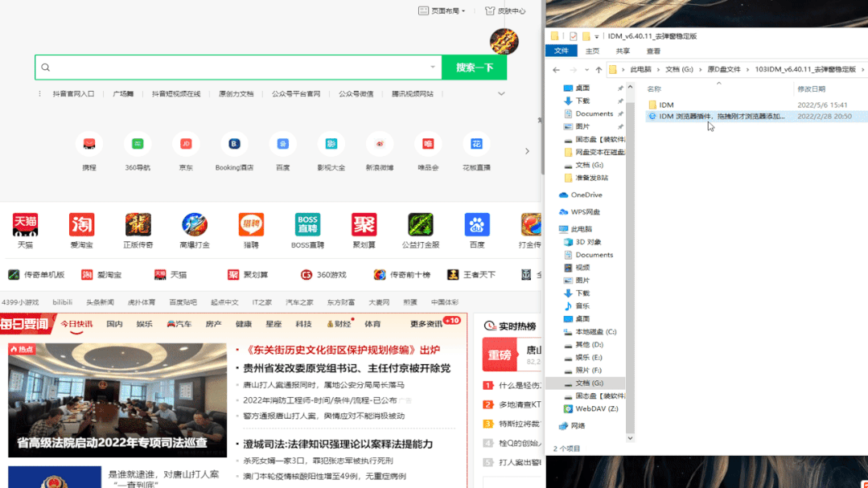Click the large 百度 paw icon
Viewport: 868px width, 488px height.
(x=477, y=224)
